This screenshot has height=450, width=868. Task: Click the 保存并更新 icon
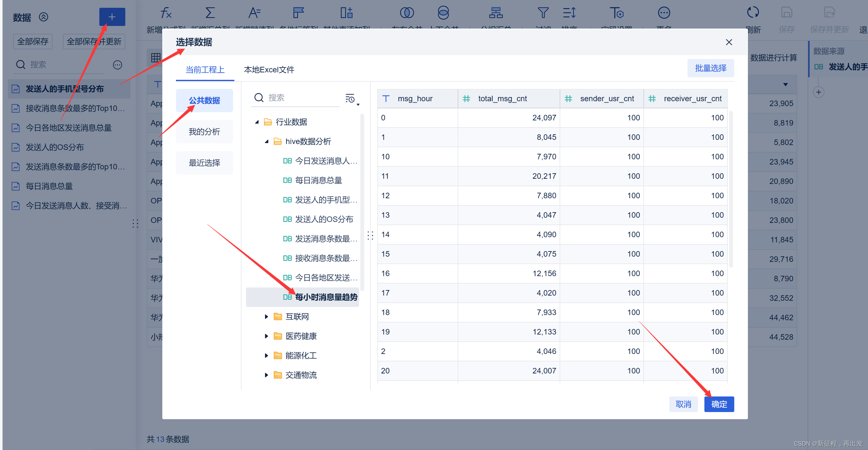coord(829,13)
